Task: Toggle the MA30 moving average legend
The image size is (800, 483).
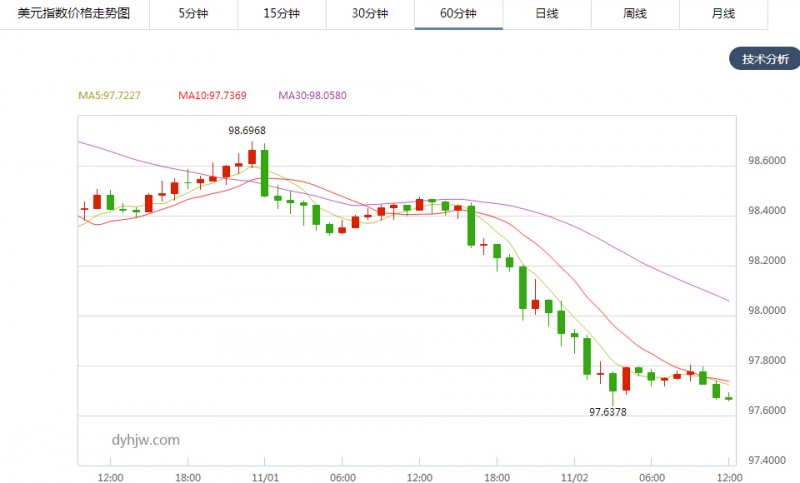Action: (x=312, y=95)
